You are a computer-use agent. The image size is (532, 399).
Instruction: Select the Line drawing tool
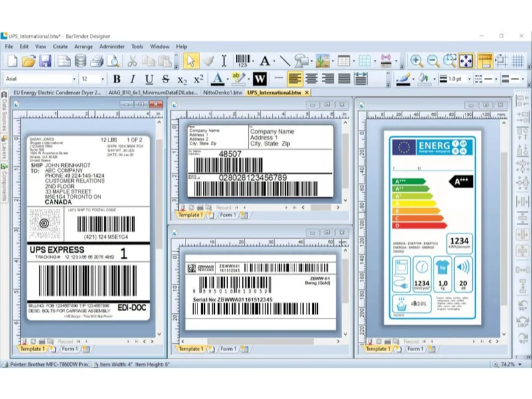(x=284, y=61)
